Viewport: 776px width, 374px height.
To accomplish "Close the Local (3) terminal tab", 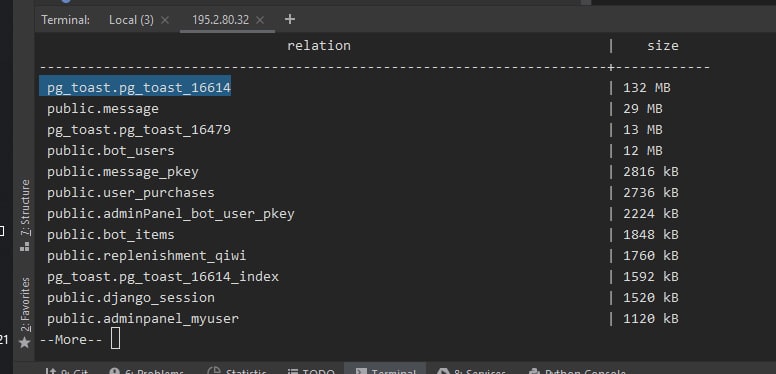I will (165, 20).
